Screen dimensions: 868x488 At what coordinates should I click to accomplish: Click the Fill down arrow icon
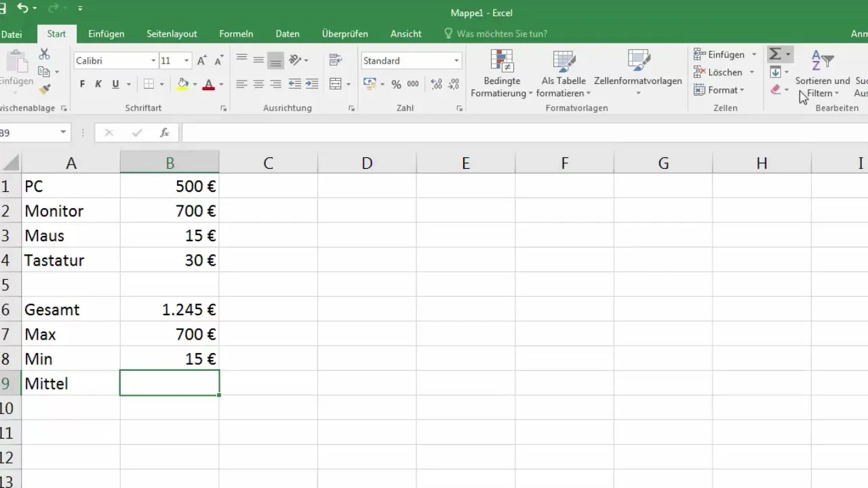(776, 72)
